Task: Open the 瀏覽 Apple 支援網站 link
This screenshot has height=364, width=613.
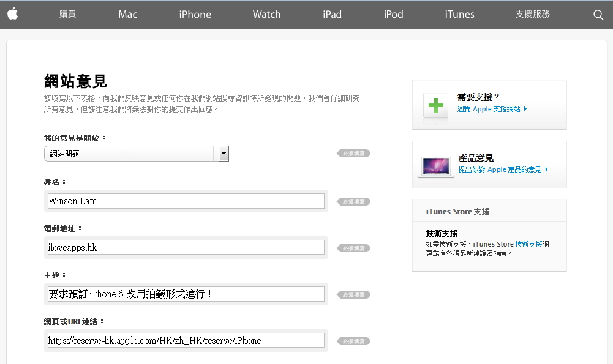Action: (x=489, y=109)
